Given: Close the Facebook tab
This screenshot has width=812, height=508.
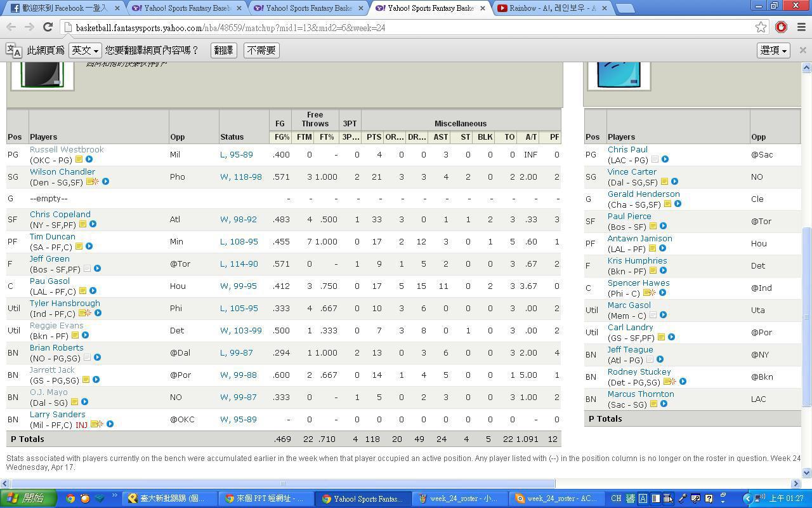Looking at the screenshot, I should [x=117, y=8].
